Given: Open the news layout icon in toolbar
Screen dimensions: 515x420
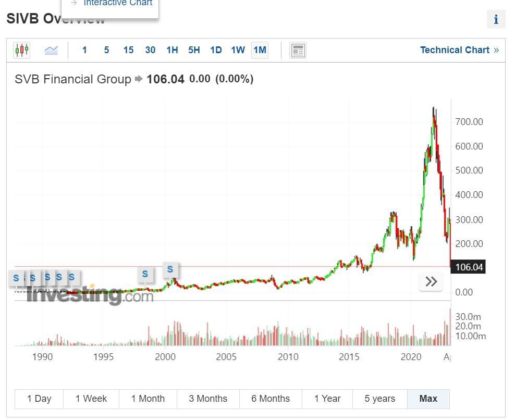Looking at the screenshot, I should pyautogui.click(x=298, y=50).
